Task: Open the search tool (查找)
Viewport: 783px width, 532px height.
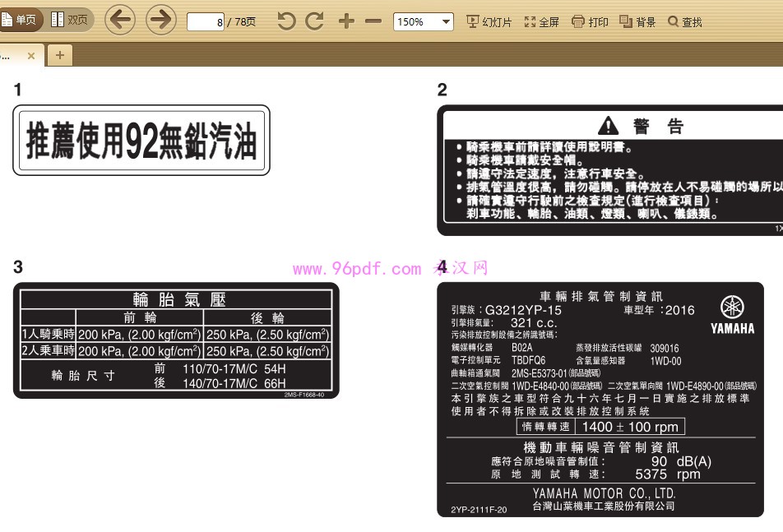Action: [x=684, y=22]
